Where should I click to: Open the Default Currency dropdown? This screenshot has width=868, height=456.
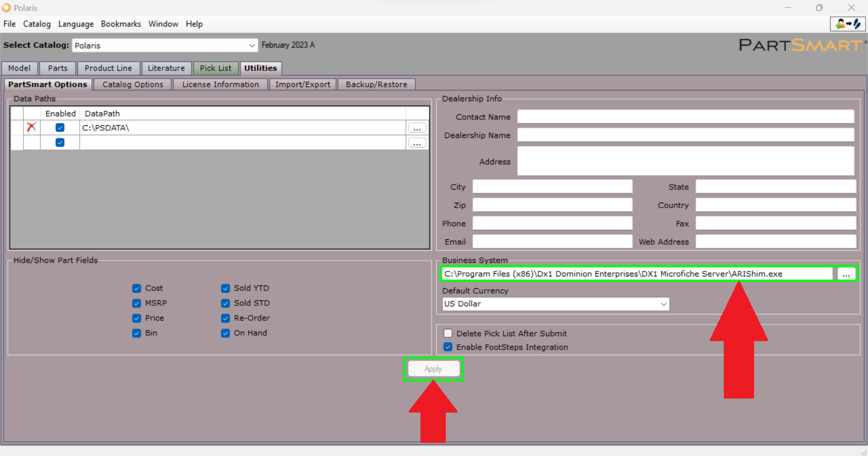coord(663,304)
